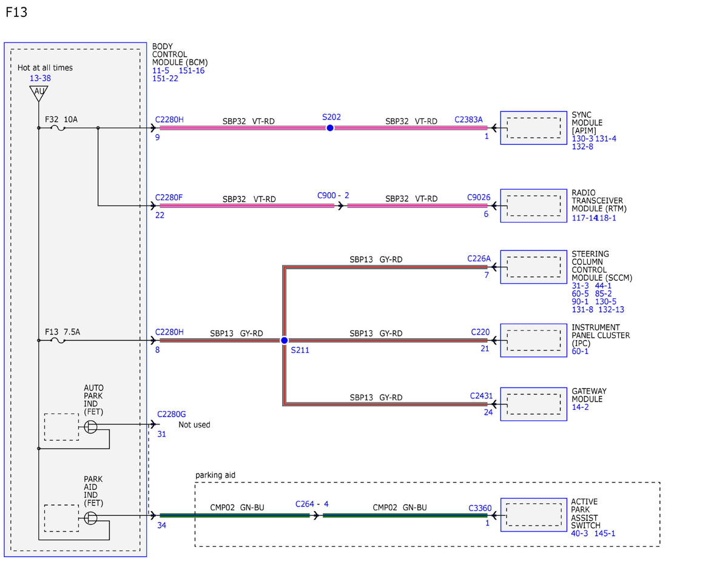Viewport: 728px width, 562px height.
Task: Open RTM page reference 118-1
Action: pos(606,218)
